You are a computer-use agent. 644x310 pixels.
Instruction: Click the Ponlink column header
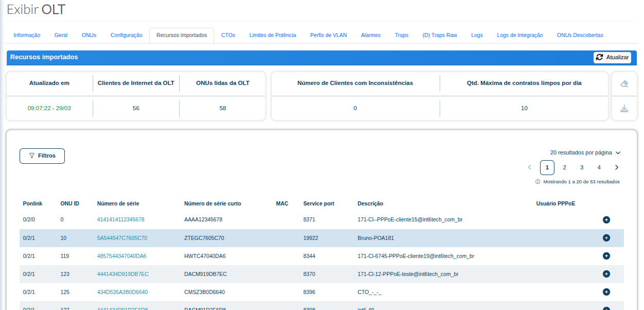pos(32,204)
